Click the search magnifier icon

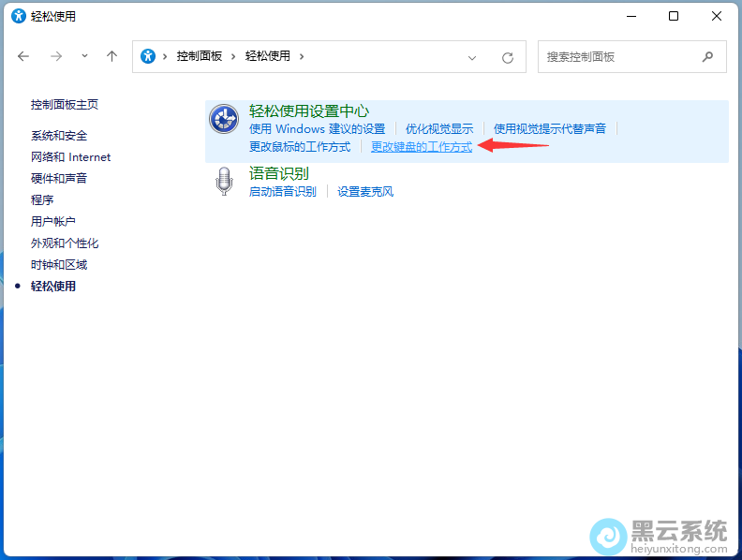pos(708,56)
